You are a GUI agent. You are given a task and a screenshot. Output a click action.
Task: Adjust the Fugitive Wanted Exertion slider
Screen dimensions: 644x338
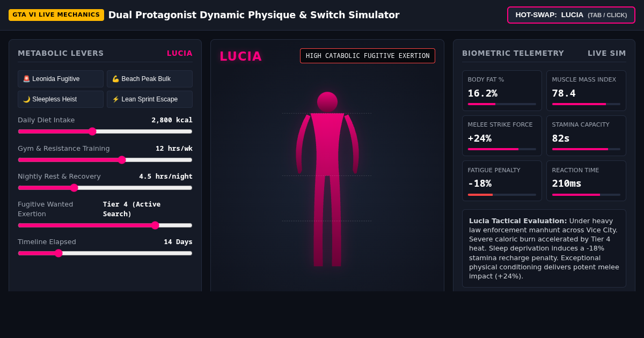(x=105, y=225)
